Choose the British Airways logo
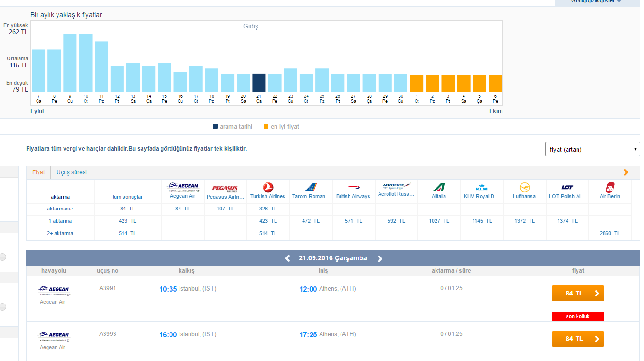Image resolution: width=644 pixels, height=361 pixels. [353, 188]
